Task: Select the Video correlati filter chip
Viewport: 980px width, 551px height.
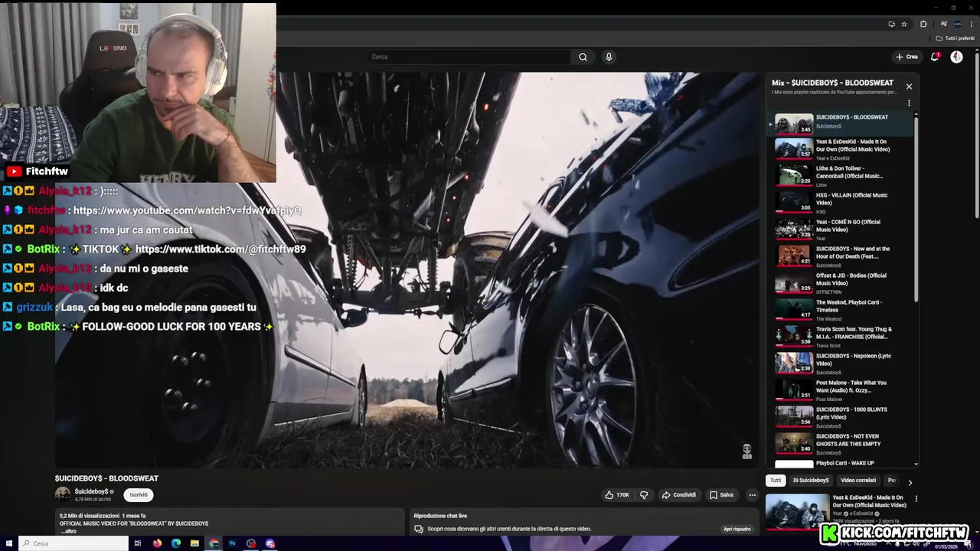Action: click(858, 481)
